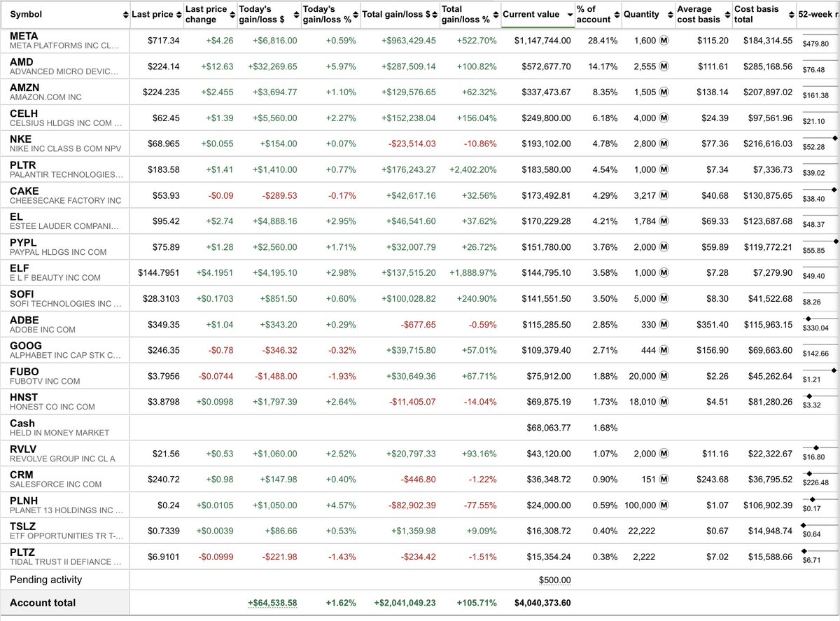Open the META symbol details

coord(24,36)
